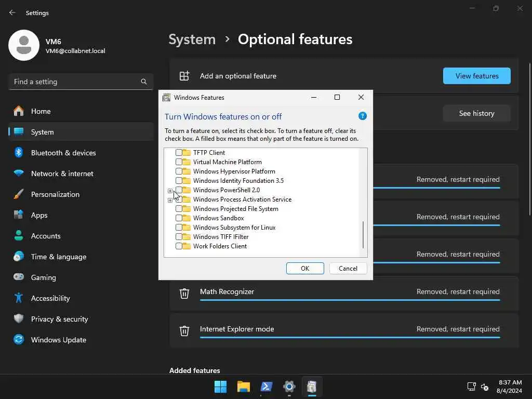The image size is (532, 399).
Task: Click the Settings gear taskbar icon
Action: [289, 387]
